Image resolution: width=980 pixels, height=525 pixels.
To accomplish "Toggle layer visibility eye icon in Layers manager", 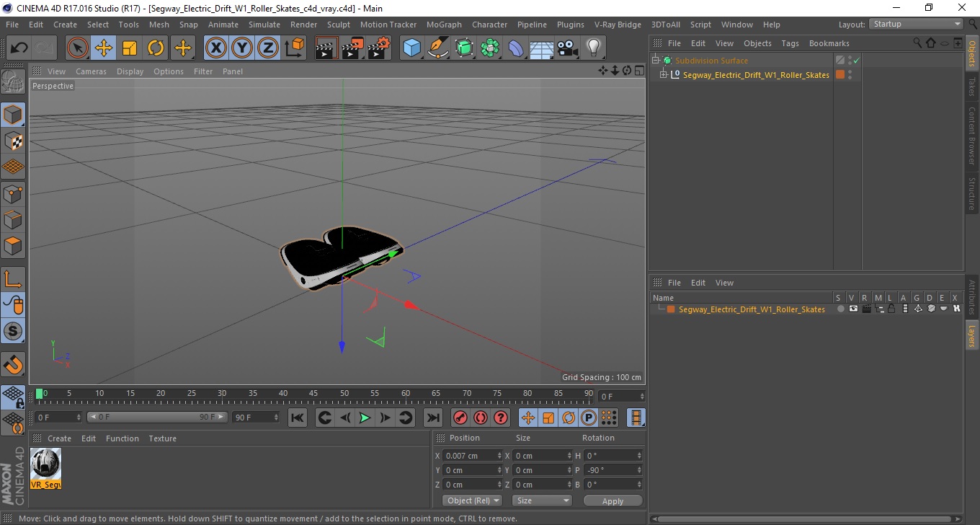I will click(853, 309).
